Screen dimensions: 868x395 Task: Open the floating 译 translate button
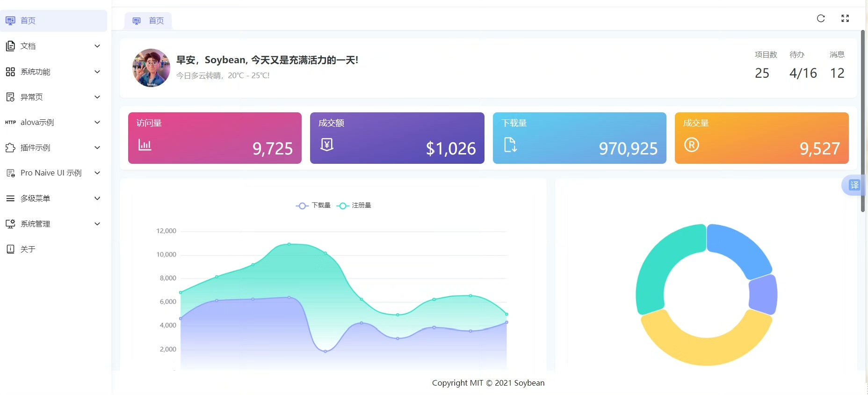[854, 185]
